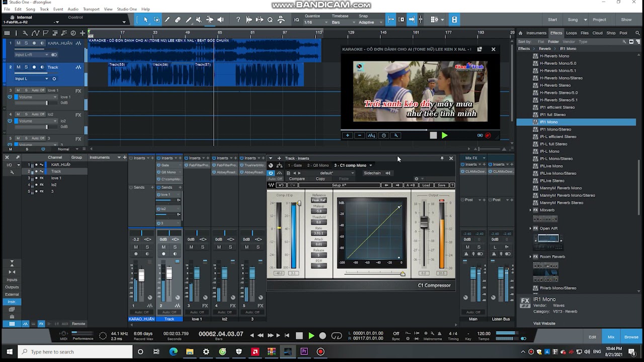
Task: Mute the KARA HUẤN track in arrangement
Action: point(19,43)
